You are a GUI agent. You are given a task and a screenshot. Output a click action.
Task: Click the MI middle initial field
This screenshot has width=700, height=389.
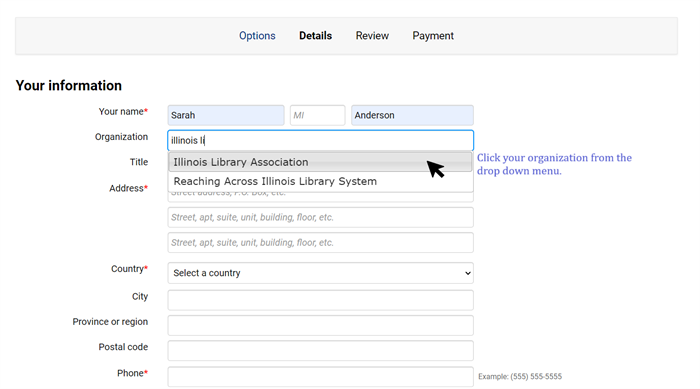click(317, 115)
